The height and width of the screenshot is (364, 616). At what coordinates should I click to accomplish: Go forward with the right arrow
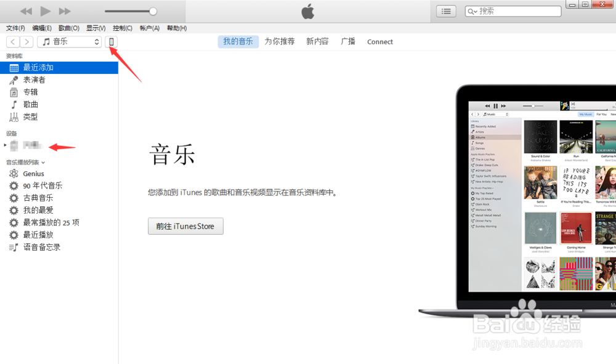click(x=26, y=42)
